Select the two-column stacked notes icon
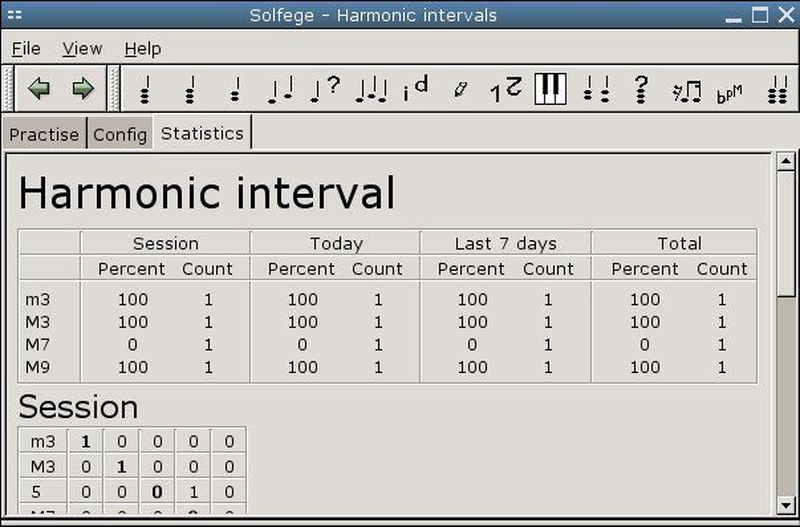 [596, 89]
